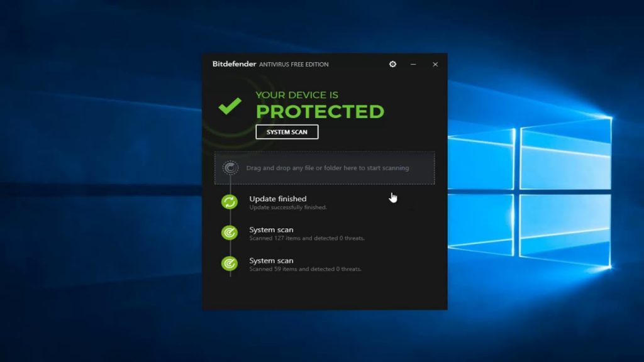644x362 pixels.
Task: Minimize the Bitdefender window
Action: click(x=413, y=64)
